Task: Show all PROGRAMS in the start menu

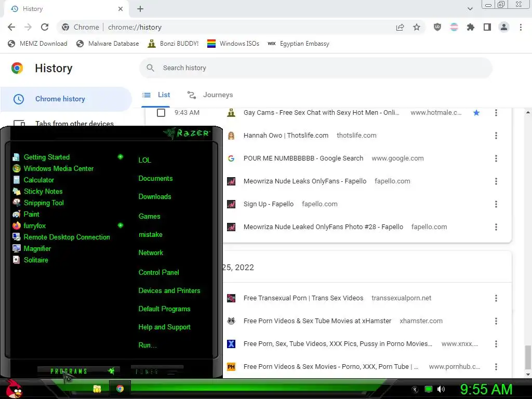Action: (x=78, y=371)
